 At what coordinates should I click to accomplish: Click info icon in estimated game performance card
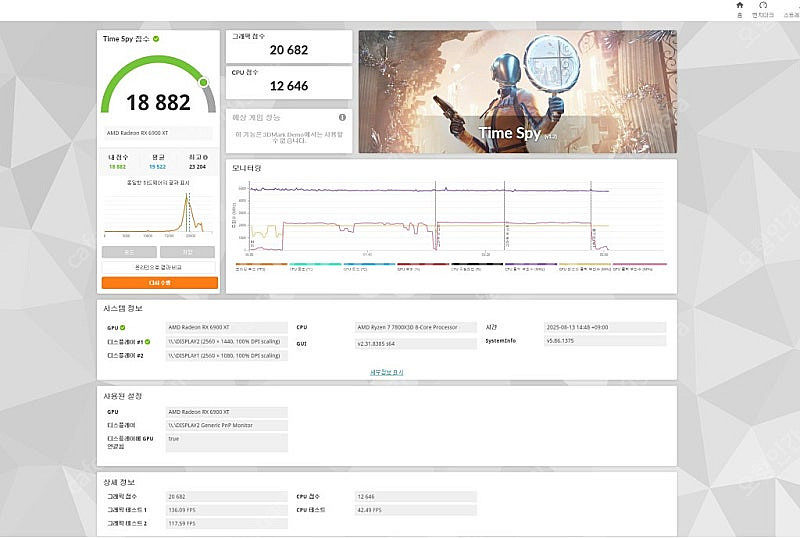point(342,117)
